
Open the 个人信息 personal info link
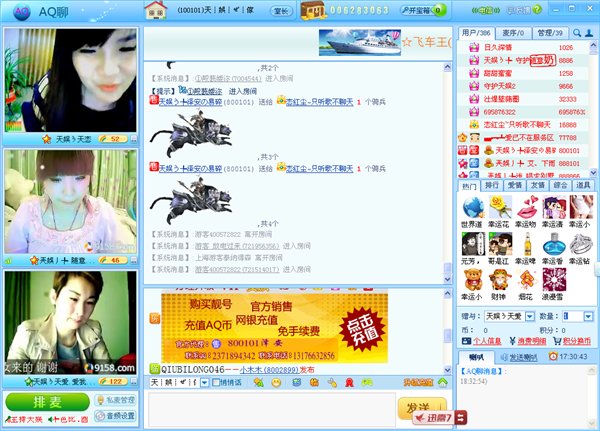point(487,341)
